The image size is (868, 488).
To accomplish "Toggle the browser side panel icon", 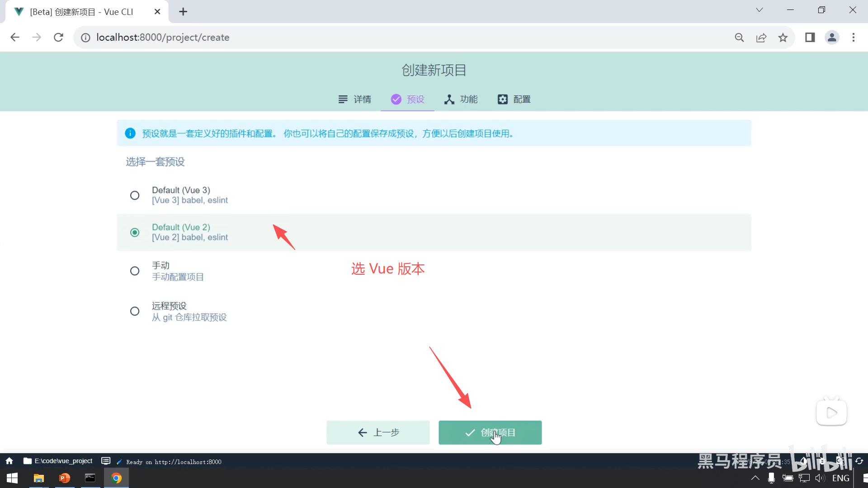I will coord(810,38).
